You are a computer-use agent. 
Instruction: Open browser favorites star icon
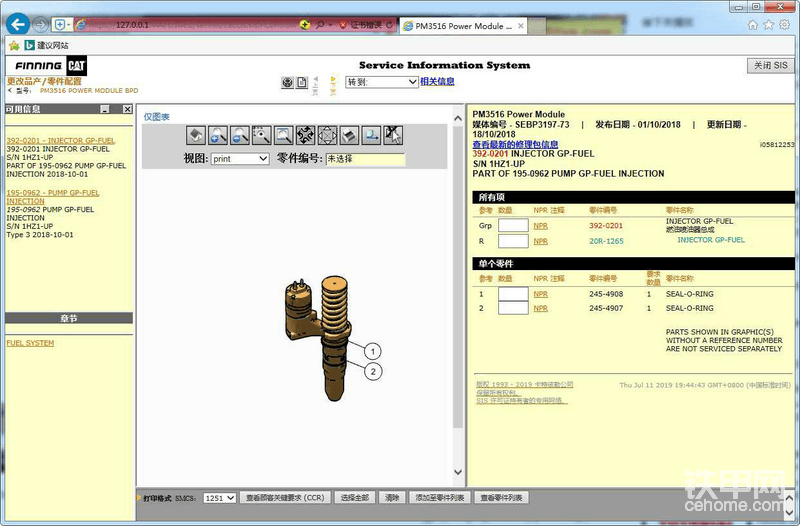coord(768,25)
